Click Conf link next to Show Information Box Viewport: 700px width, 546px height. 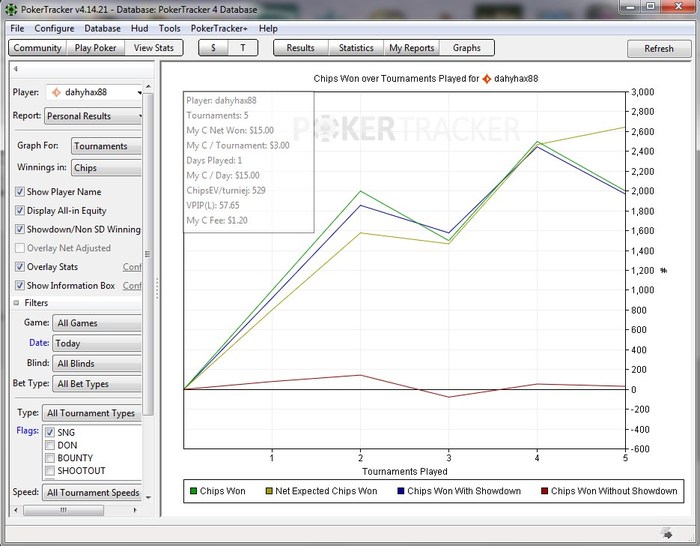[132, 286]
